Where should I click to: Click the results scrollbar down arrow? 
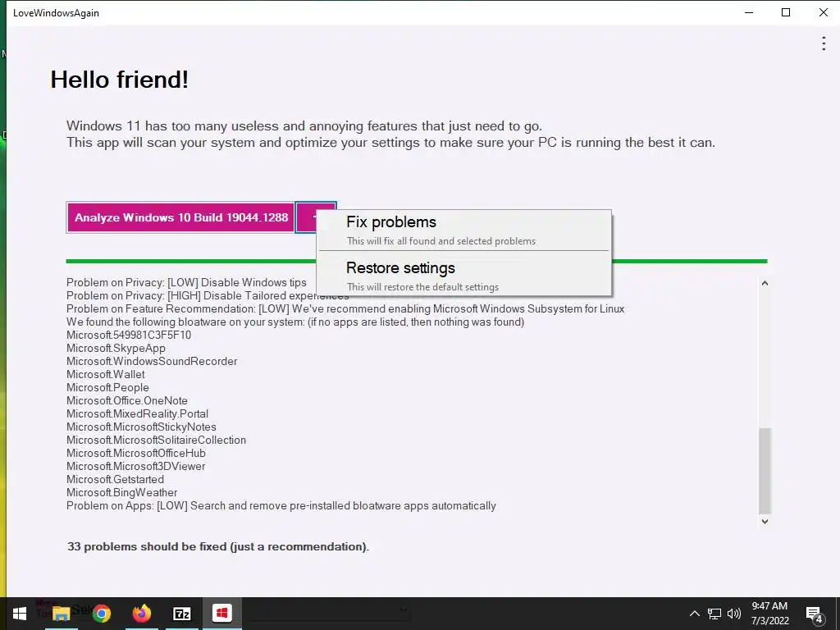[x=765, y=521]
